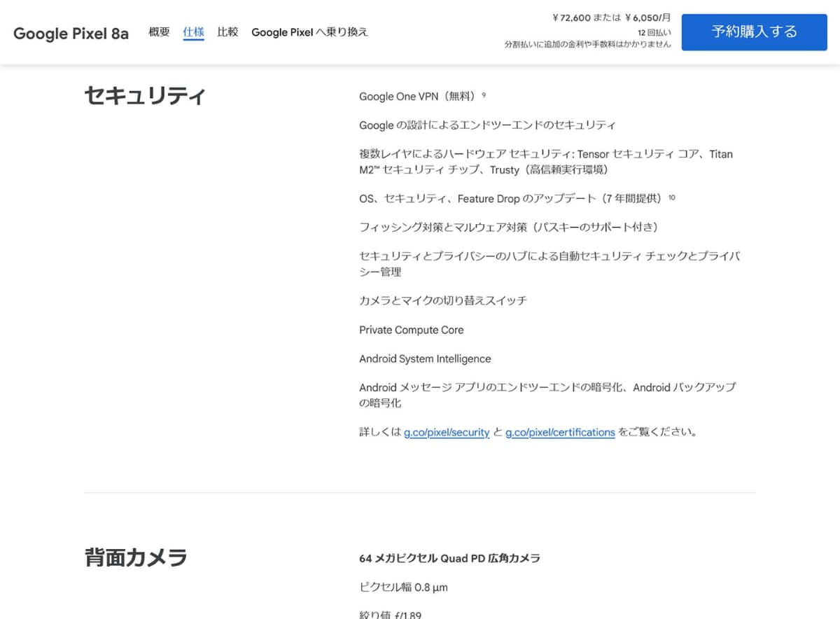Click the 背面カメラ section heading
840x619 pixels.
point(136,557)
